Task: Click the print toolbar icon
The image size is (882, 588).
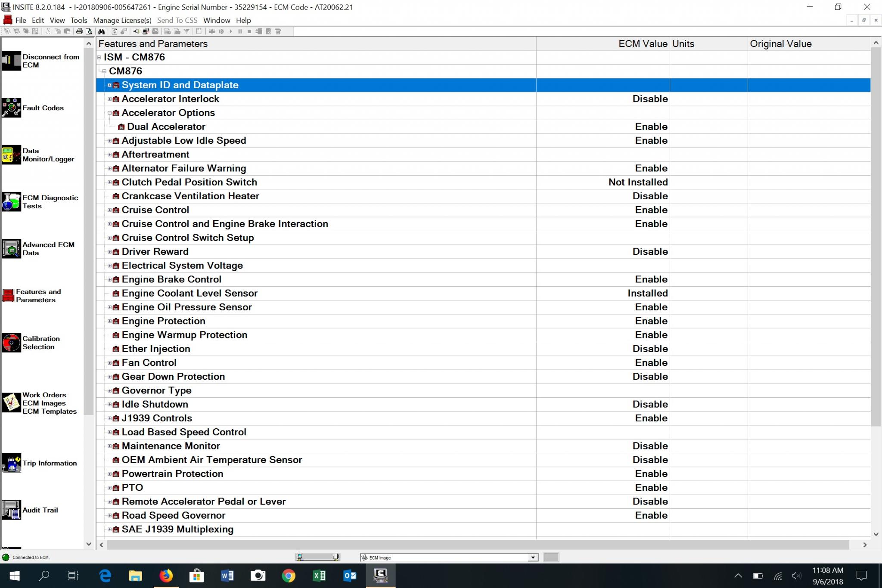Action: click(x=79, y=31)
